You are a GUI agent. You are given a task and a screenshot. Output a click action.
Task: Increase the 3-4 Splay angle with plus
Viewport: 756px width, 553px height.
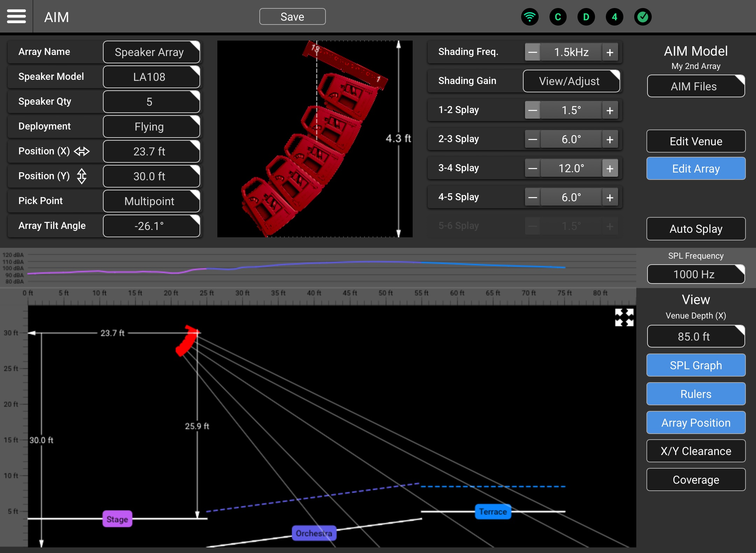pos(610,168)
